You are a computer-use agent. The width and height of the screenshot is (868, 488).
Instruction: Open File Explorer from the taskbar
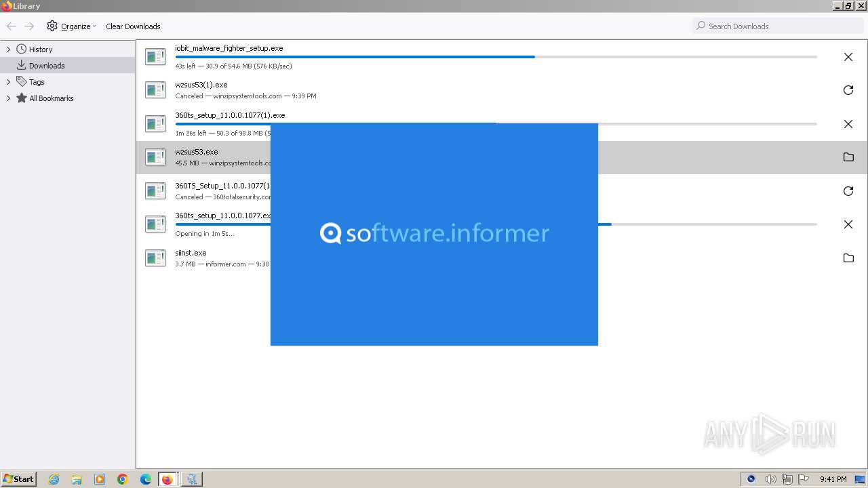[x=77, y=479]
